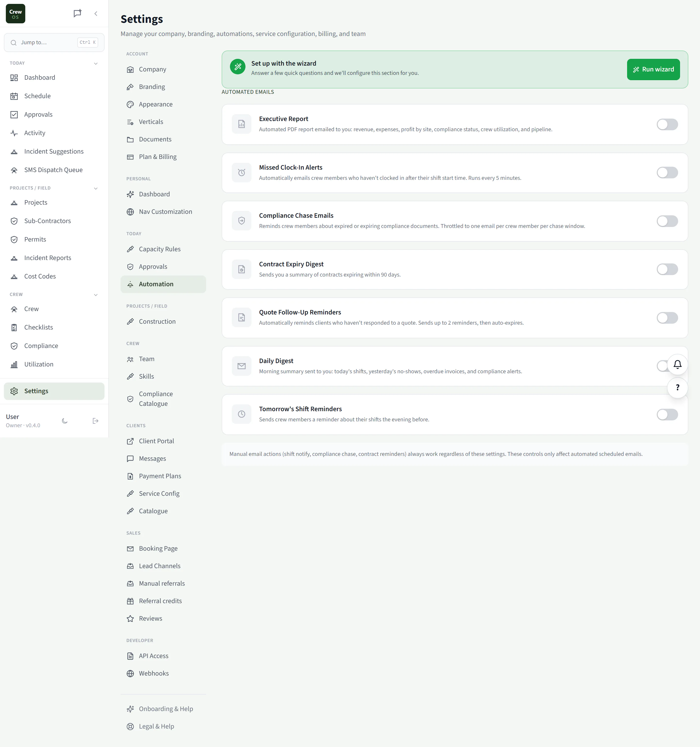
Task: Open Schedule in main sidebar
Action: (54, 96)
